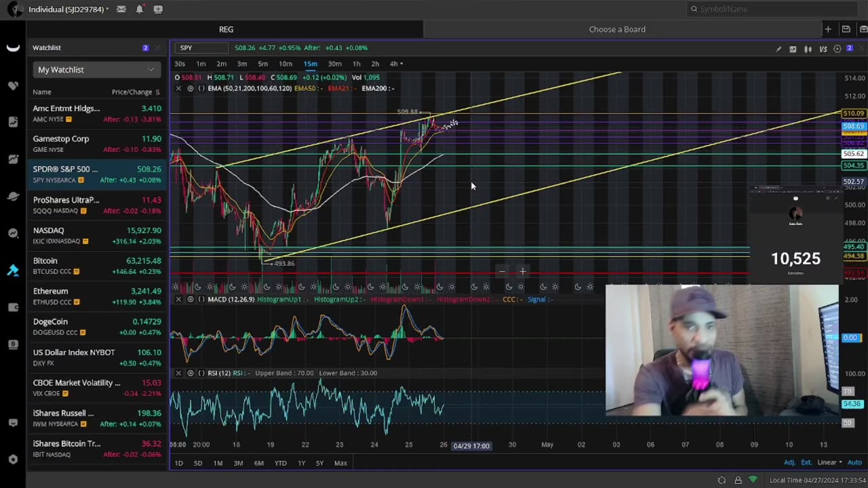The width and height of the screenshot is (868, 488).
Task: Open the chart indicators image icon
Action: (793, 49)
